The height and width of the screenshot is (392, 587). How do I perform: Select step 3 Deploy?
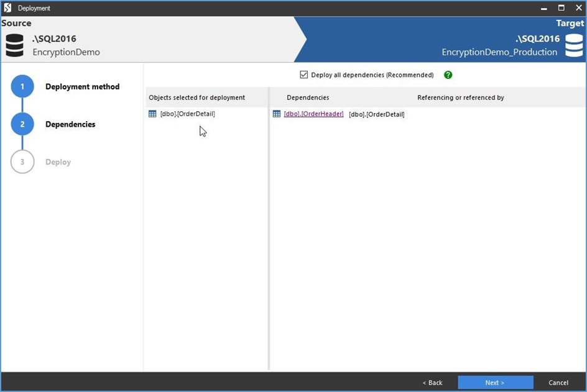tap(58, 162)
